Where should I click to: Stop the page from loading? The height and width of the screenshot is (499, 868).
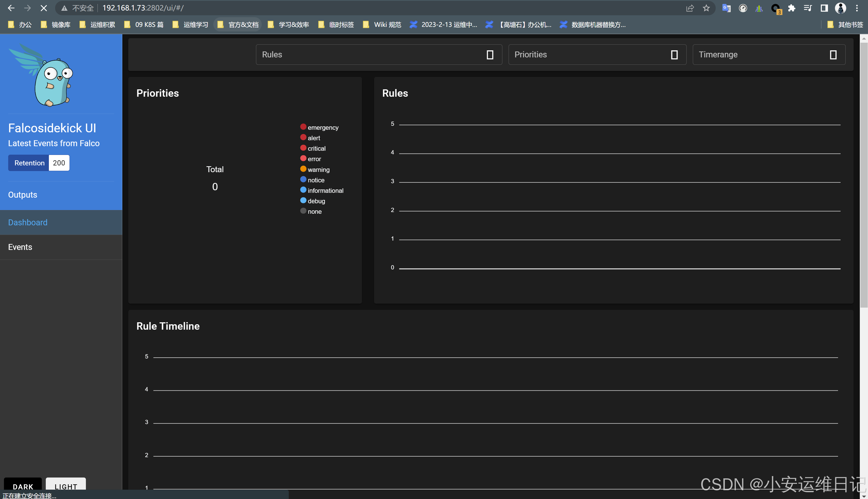44,8
